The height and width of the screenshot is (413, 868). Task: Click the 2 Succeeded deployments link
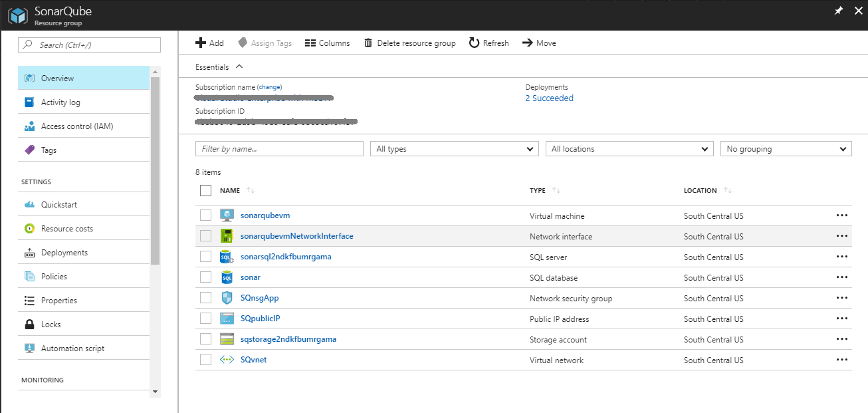pyautogui.click(x=549, y=98)
